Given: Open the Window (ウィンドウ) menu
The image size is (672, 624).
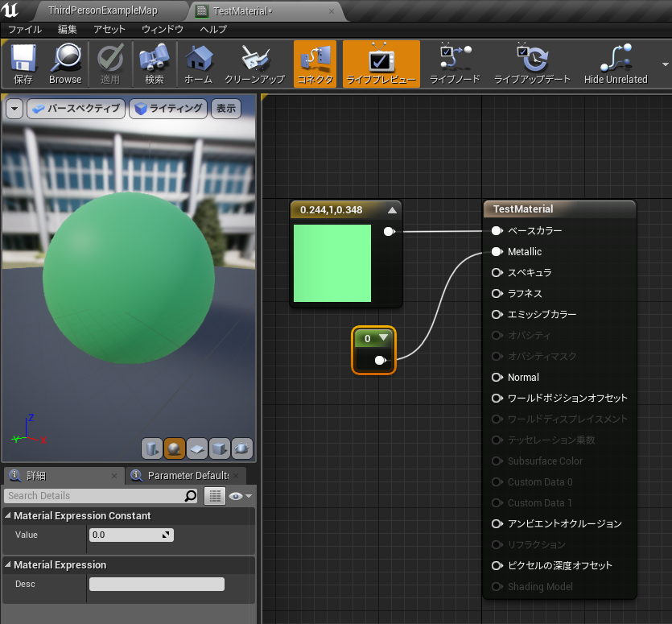Looking at the screenshot, I should point(163,29).
